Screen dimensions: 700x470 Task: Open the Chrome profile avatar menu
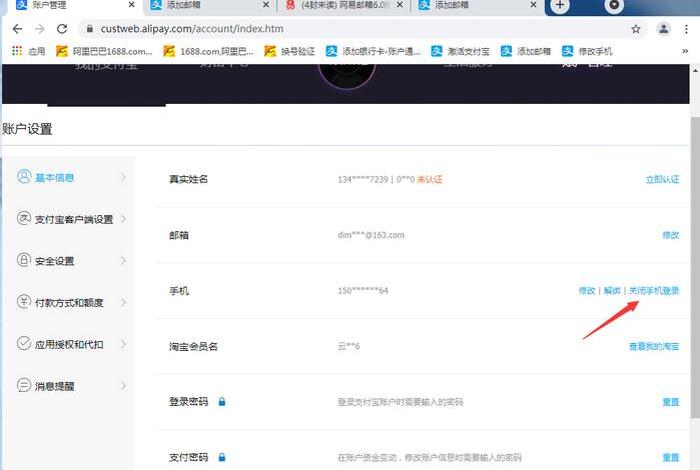pyautogui.click(x=664, y=29)
